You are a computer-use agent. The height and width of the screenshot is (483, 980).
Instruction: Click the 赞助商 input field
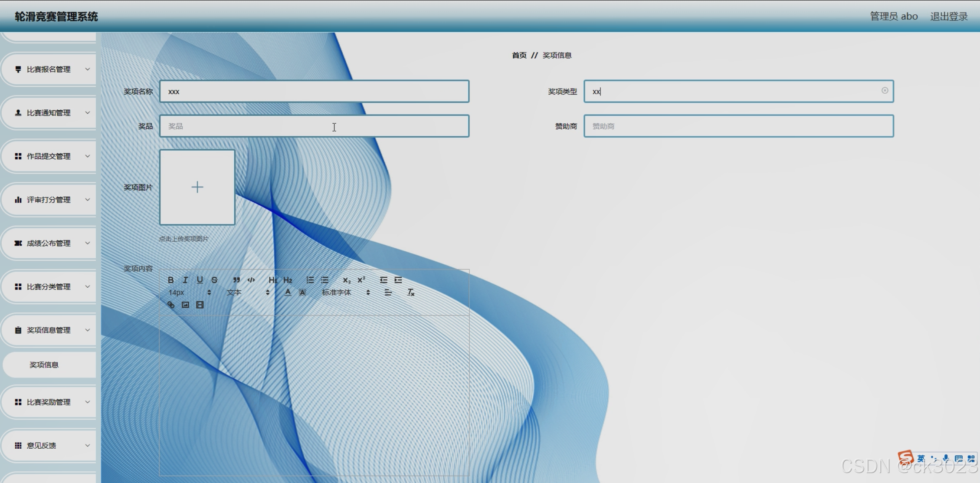coord(738,126)
